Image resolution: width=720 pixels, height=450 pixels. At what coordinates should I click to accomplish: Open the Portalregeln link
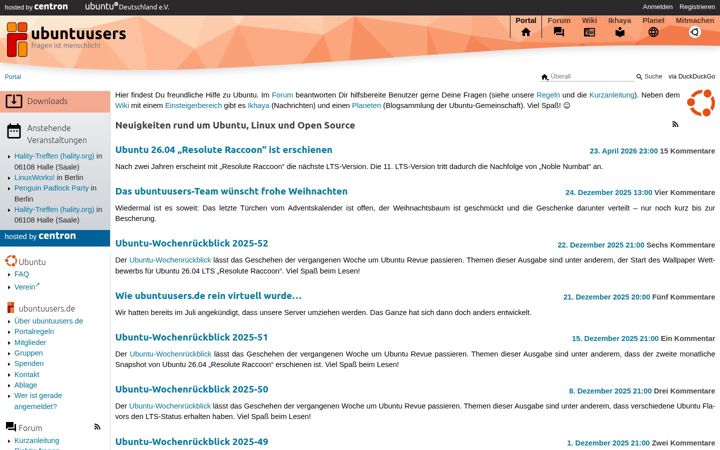click(x=34, y=332)
